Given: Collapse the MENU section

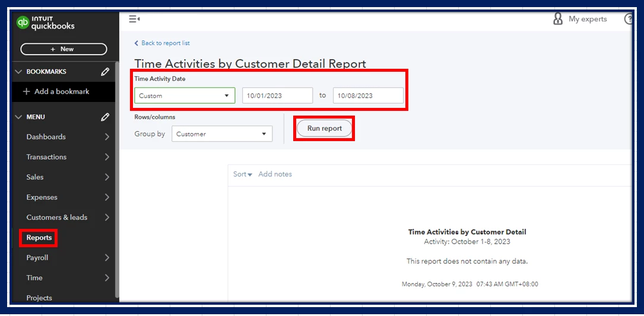Looking at the screenshot, I should [18, 117].
